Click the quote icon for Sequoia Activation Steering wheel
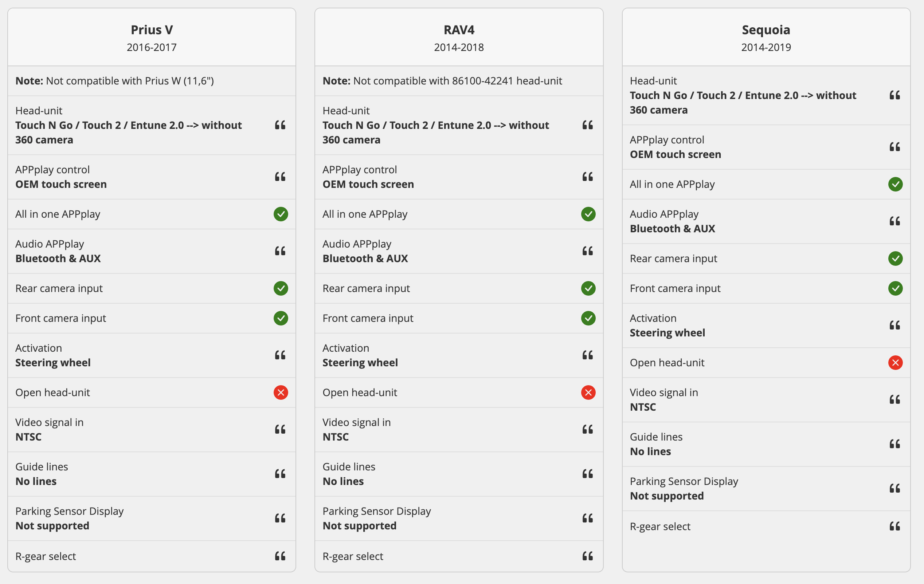Viewport: 924px width, 584px height. (895, 325)
